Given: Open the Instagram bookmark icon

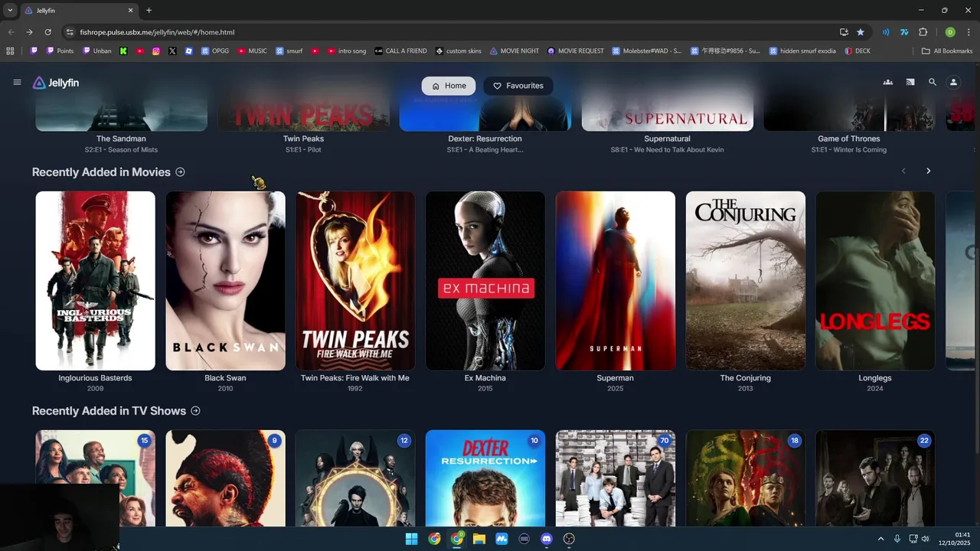Looking at the screenshot, I should (156, 51).
